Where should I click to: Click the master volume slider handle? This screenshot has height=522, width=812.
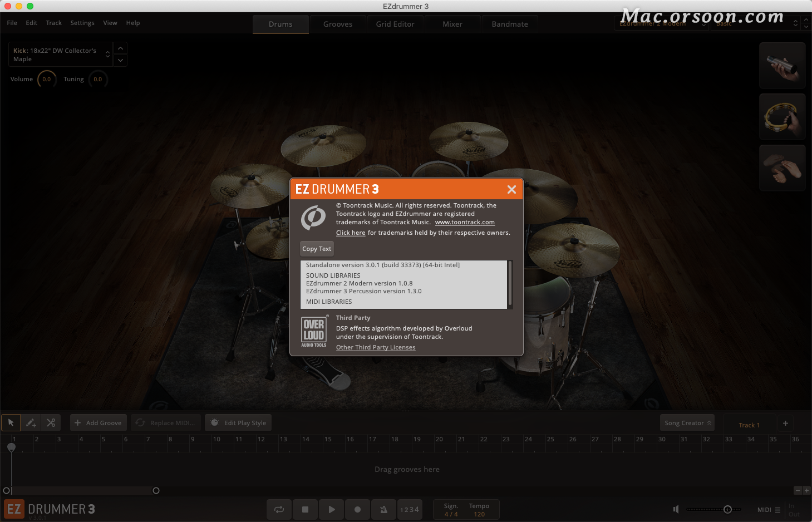(727, 509)
